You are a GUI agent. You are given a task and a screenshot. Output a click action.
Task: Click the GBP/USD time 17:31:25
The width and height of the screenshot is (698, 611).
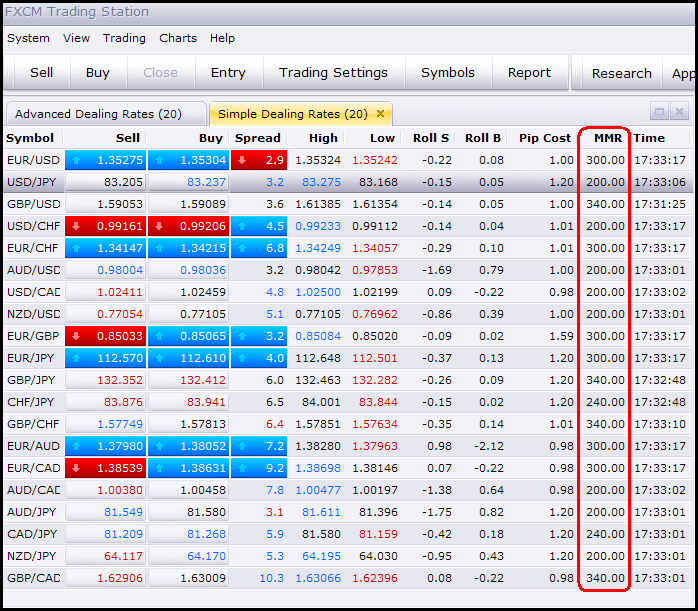tap(660, 204)
